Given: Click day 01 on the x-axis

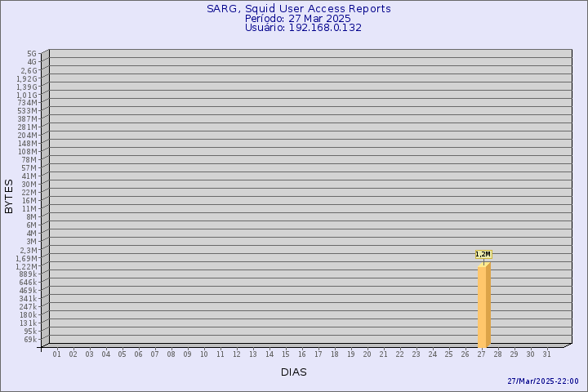Looking at the screenshot, I should (x=56, y=354).
